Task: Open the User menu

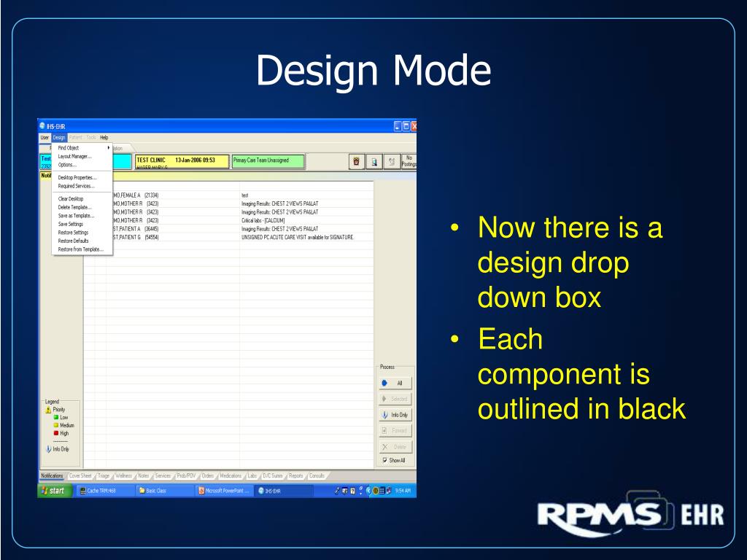Action: (44, 138)
